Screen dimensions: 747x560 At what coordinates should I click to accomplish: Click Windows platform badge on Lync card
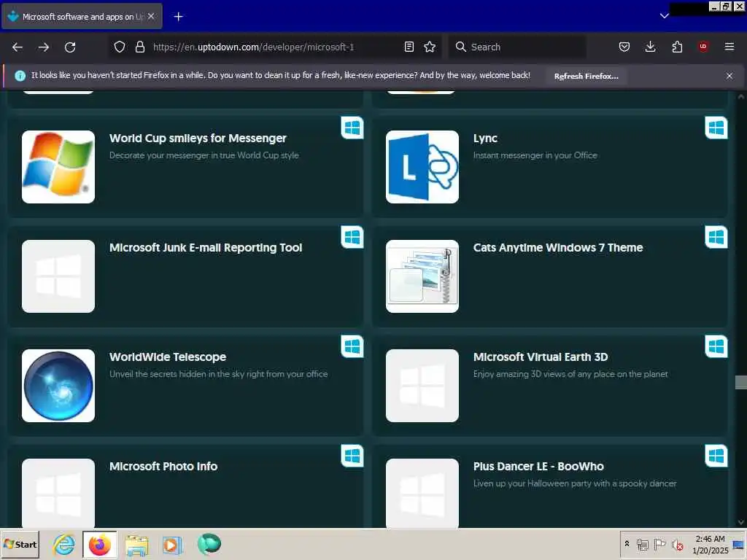[x=716, y=128]
